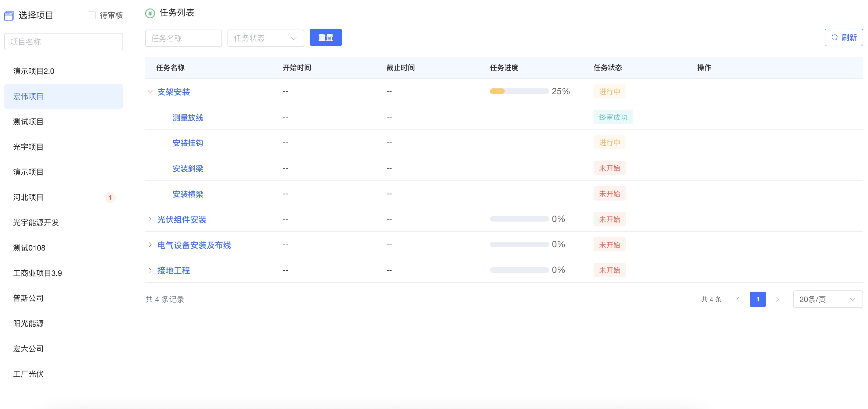Enable the 待审核 checkbox
Screen dimensions: 868x409
click(92, 15)
